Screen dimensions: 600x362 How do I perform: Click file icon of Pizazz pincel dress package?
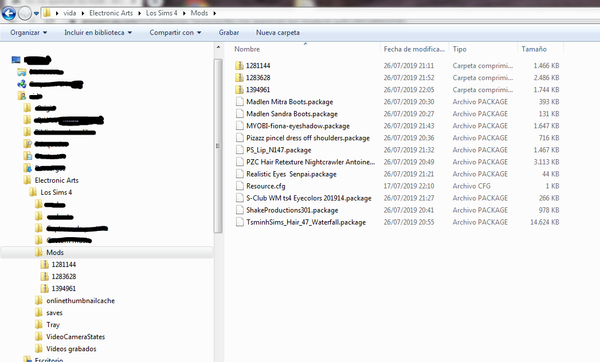[240, 138]
